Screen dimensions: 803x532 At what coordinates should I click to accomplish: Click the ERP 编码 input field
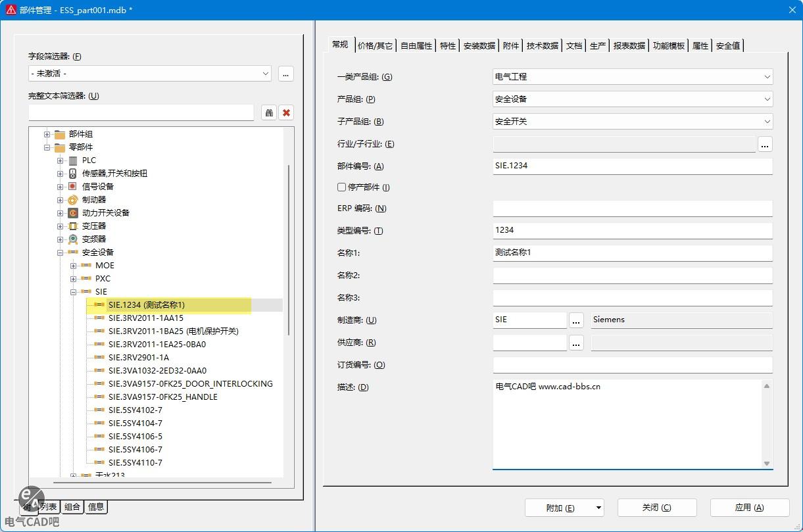coord(632,208)
